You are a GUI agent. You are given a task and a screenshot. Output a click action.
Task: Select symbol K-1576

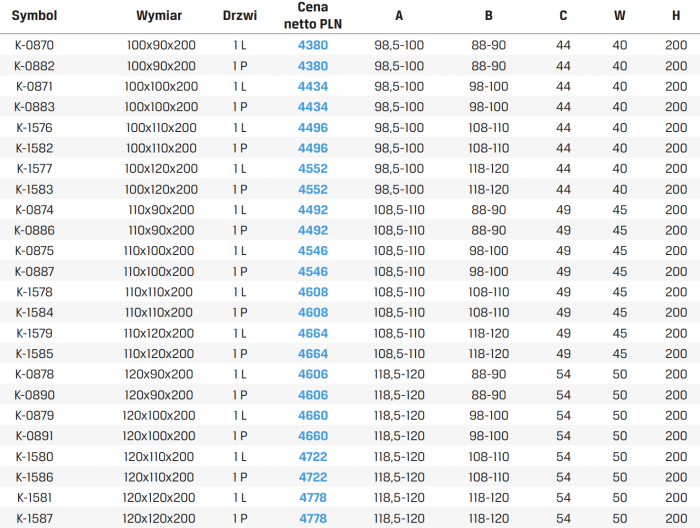34,128
